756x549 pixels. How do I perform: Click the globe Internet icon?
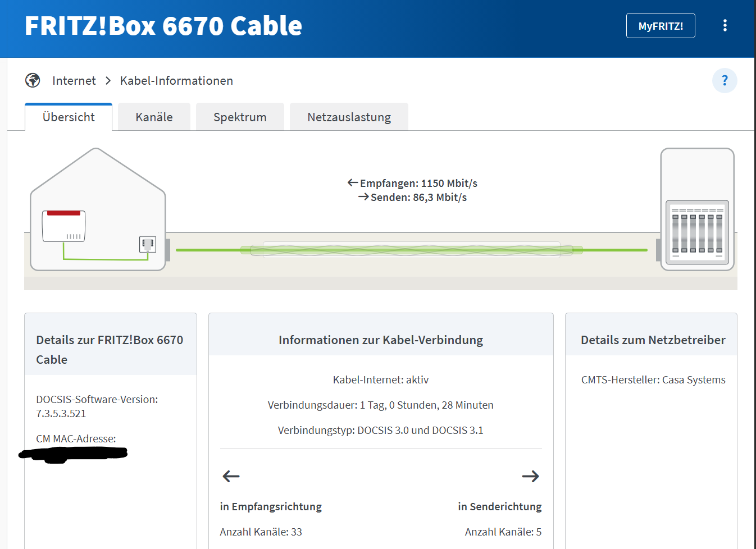tap(33, 81)
